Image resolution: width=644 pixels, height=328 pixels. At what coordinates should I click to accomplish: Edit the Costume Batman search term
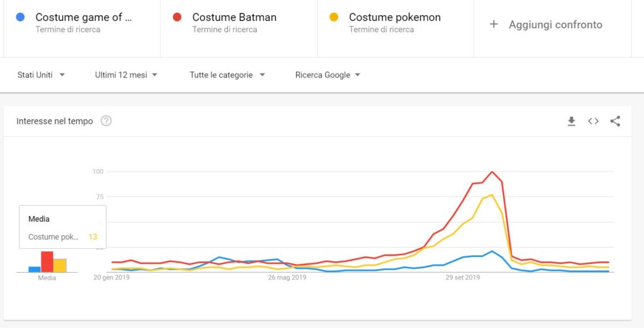coord(234,18)
